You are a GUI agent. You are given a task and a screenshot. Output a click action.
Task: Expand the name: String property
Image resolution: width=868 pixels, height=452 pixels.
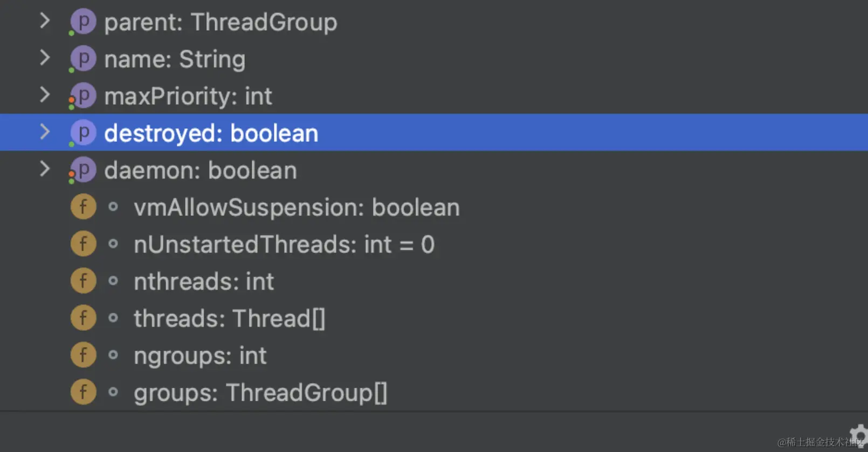coord(45,58)
